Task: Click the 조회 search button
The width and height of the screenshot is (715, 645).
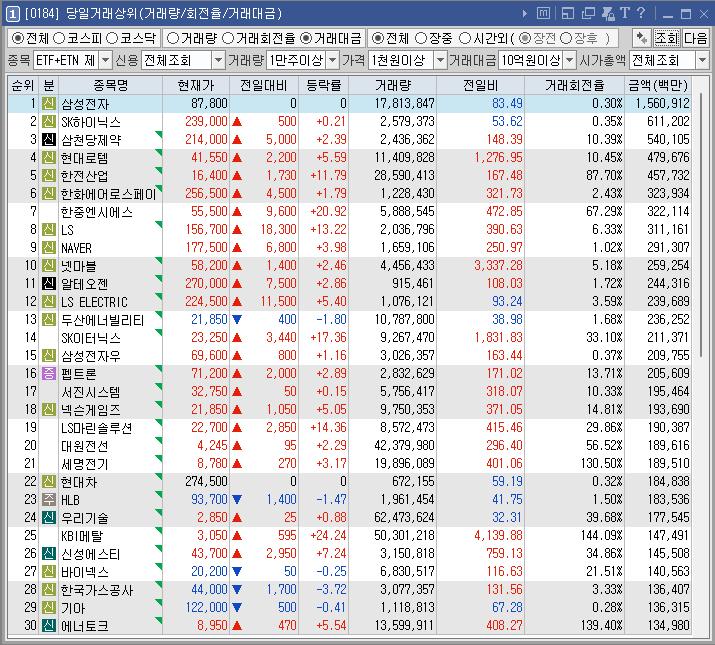Action: tap(667, 38)
